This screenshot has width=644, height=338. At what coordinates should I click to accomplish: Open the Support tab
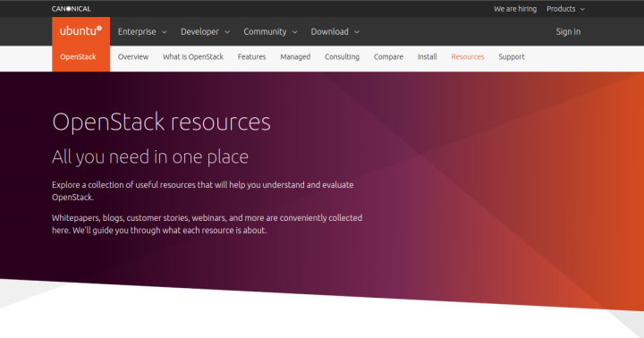click(x=512, y=56)
